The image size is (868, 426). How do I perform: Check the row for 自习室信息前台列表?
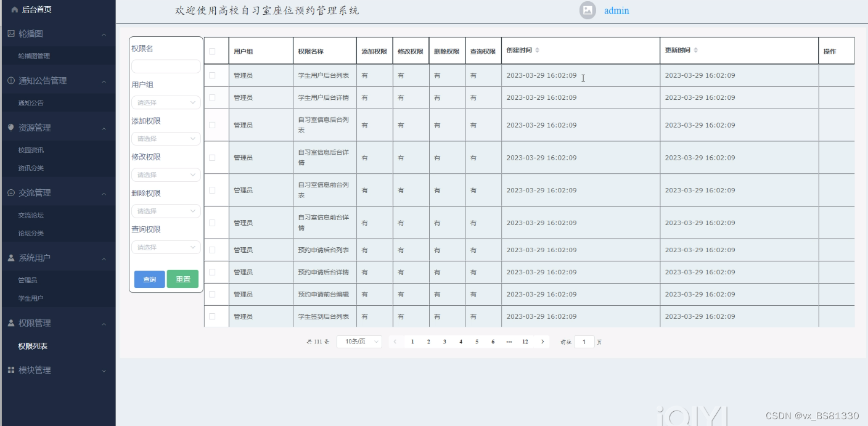click(x=212, y=190)
